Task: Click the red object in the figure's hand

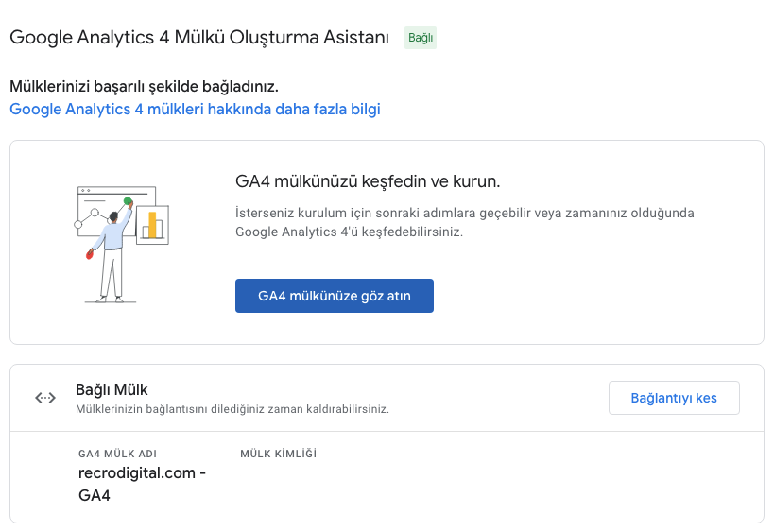Action: coord(90,253)
